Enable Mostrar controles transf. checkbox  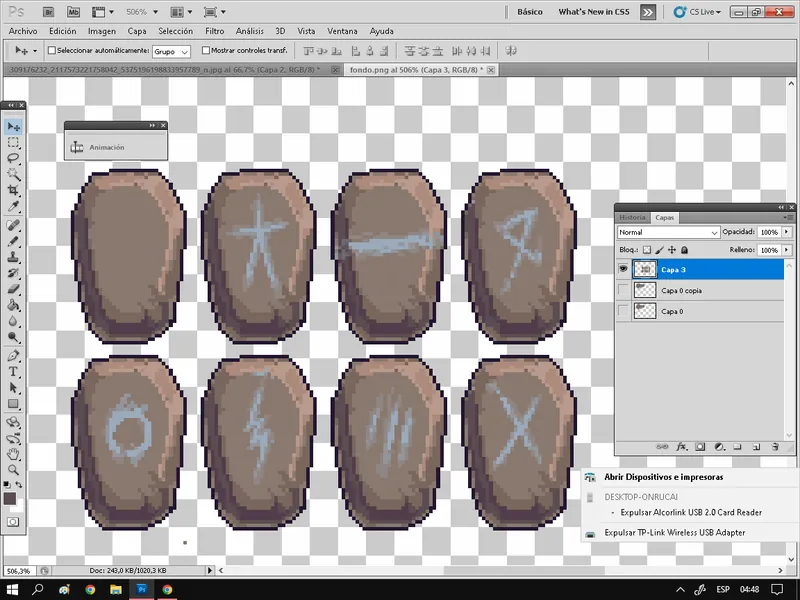pos(206,51)
